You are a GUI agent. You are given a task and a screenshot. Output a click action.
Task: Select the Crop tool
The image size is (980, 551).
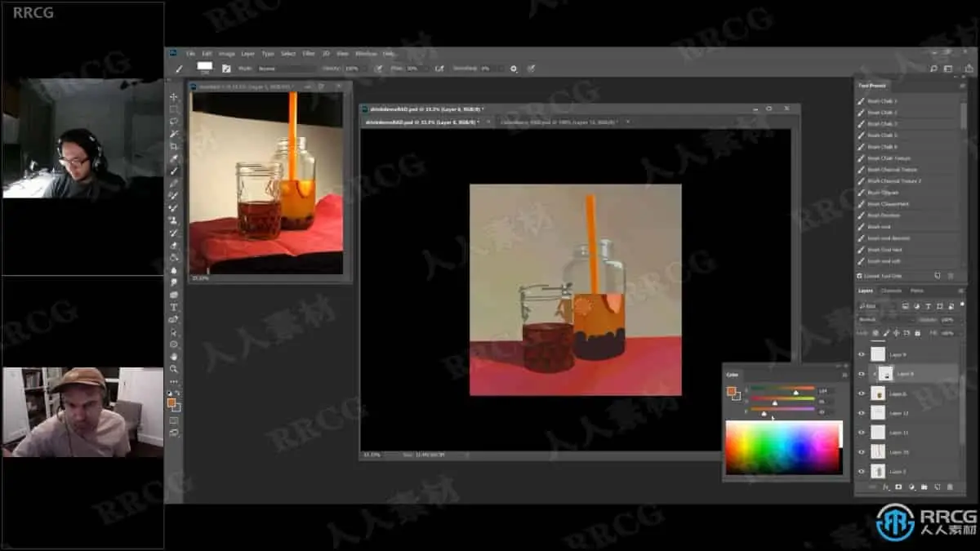click(x=174, y=146)
